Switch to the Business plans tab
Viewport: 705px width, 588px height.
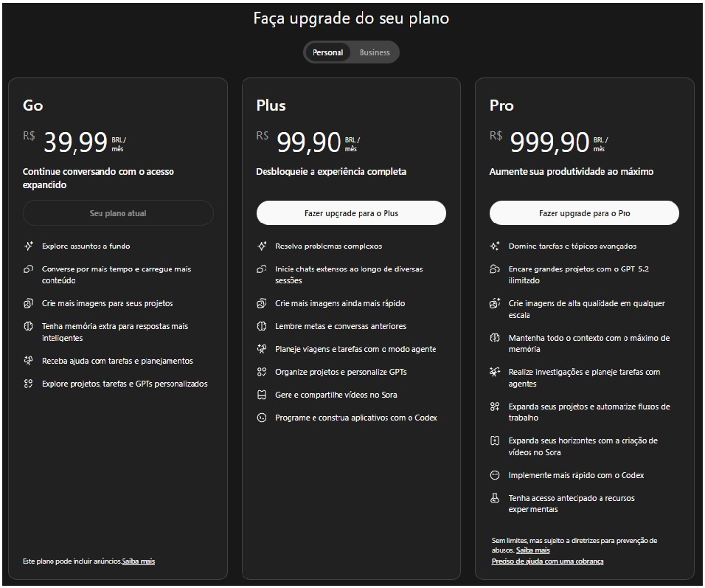pyautogui.click(x=375, y=52)
